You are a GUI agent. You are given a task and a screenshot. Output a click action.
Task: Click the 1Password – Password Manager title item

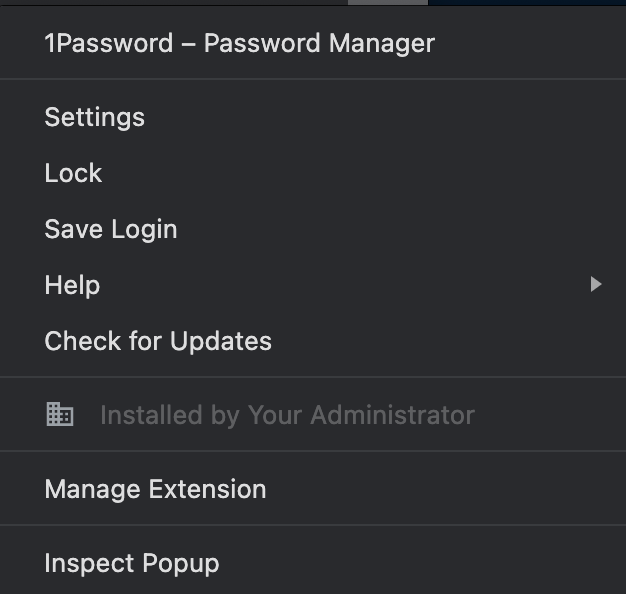tap(313, 43)
